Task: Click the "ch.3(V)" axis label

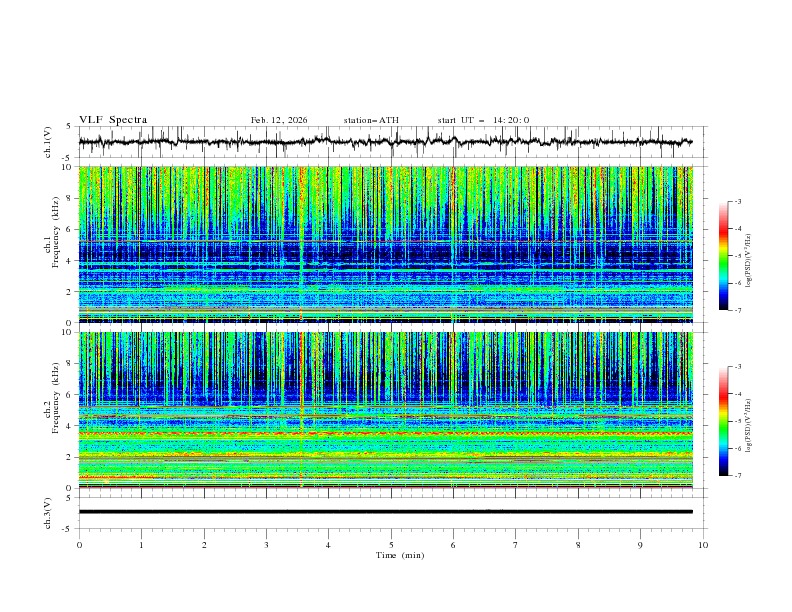Action: [x=48, y=513]
